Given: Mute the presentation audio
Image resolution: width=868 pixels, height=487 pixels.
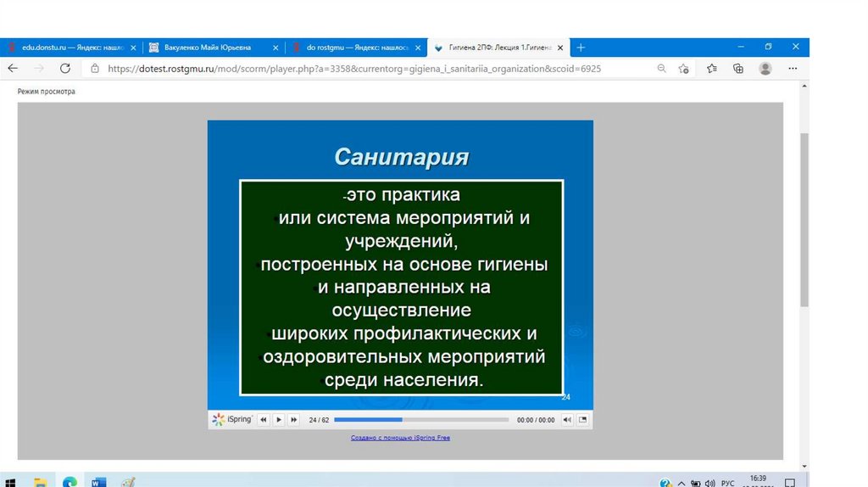Looking at the screenshot, I should click(x=567, y=420).
